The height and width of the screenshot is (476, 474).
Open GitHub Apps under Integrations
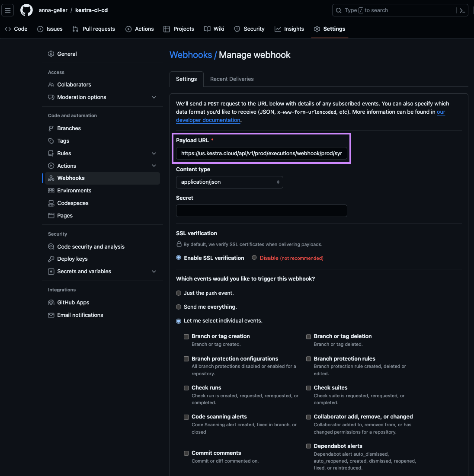click(73, 302)
